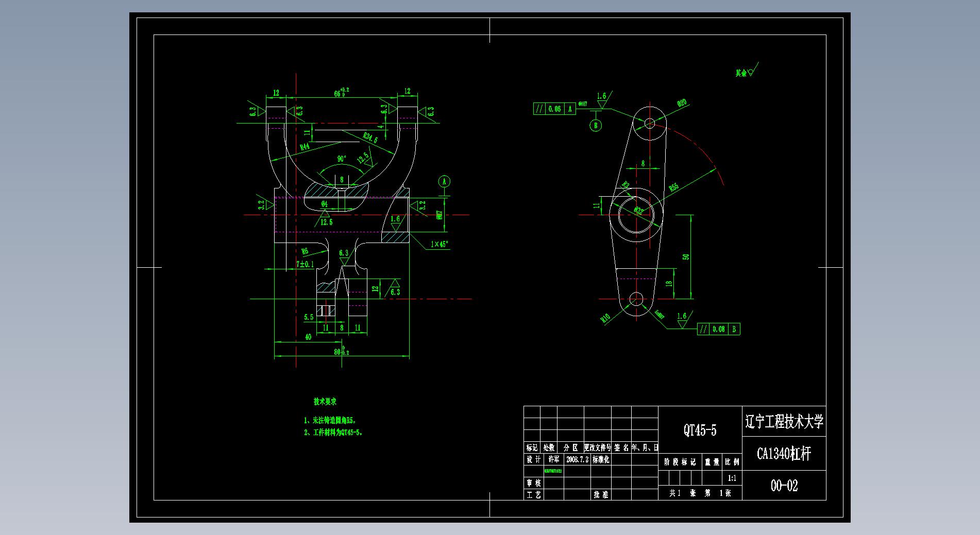Select the 重量 header cell
980x535 pixels.
712,462
